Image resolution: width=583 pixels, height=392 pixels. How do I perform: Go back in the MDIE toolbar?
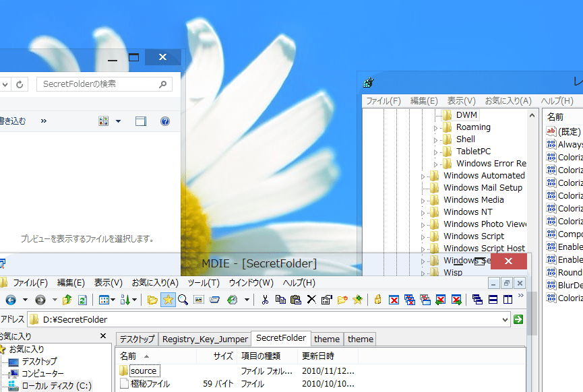click(10, 300)
